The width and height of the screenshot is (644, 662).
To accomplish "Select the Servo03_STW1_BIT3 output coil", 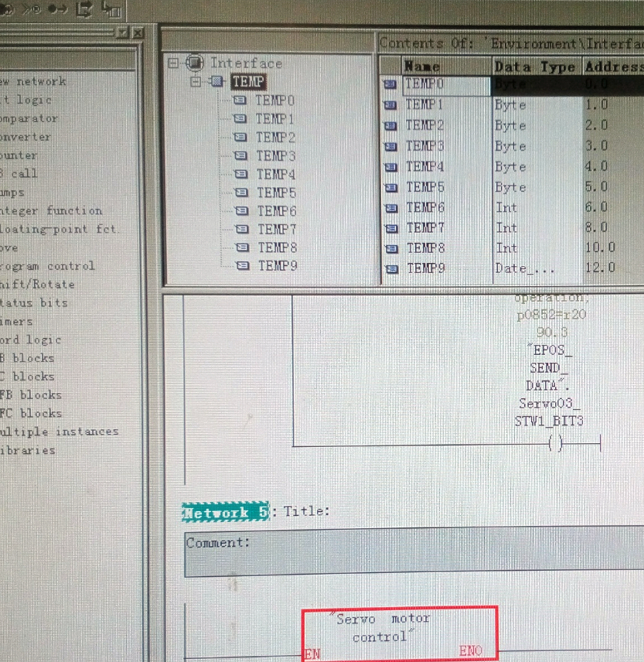I will 555,443.
